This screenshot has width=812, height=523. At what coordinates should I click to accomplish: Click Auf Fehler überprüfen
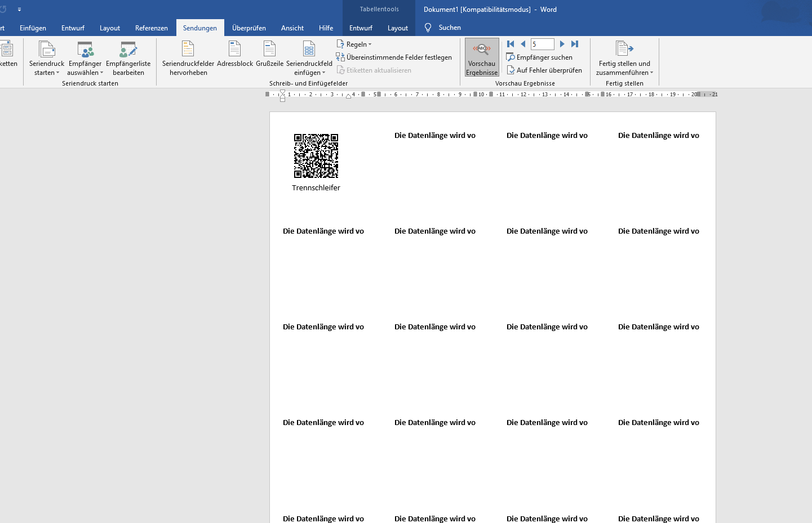coord(544,70)
